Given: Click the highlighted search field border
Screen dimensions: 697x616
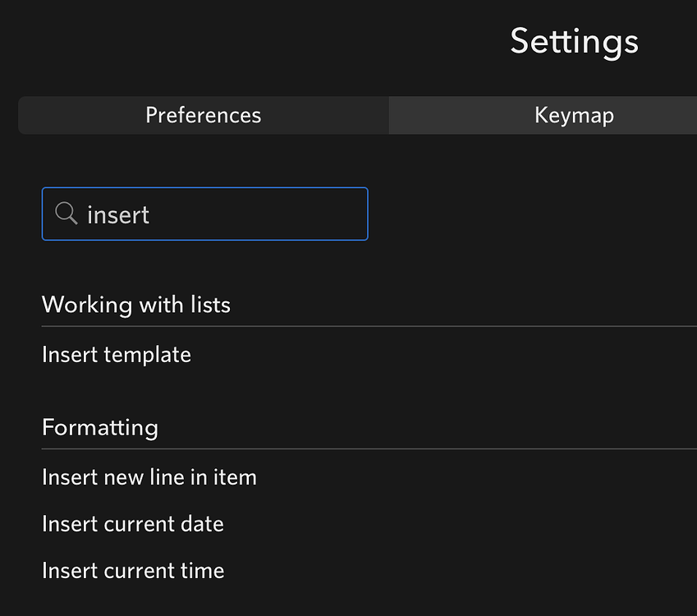Looking at the screenshot, I should [x=205, y=190].
